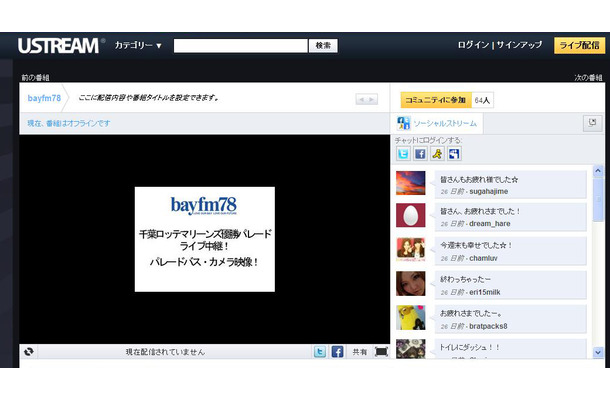
Task: Select the ソーシャルストリーム tab
Action: coord(438,123)
